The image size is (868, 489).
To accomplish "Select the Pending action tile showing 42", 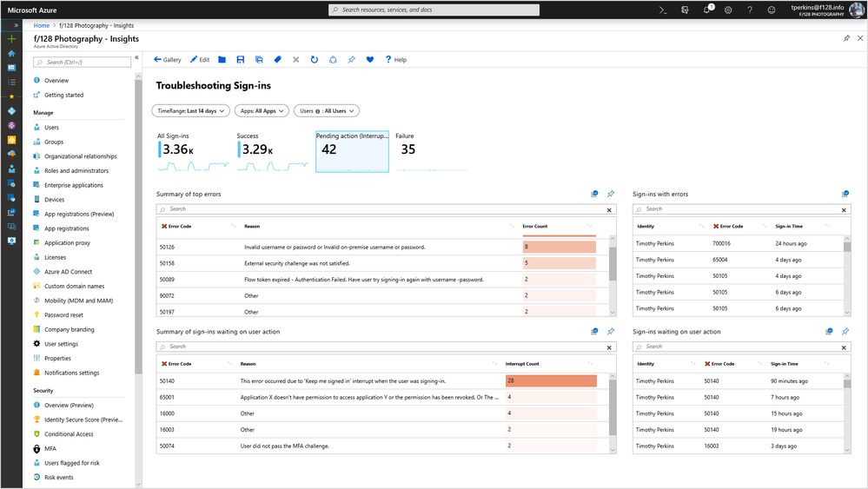I will (352, 152).
